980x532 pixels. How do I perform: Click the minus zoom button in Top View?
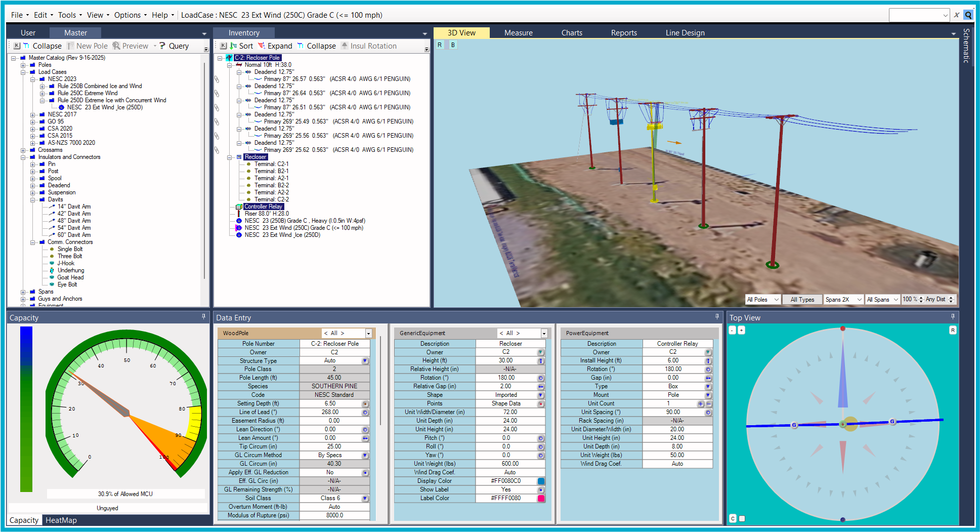732,330
